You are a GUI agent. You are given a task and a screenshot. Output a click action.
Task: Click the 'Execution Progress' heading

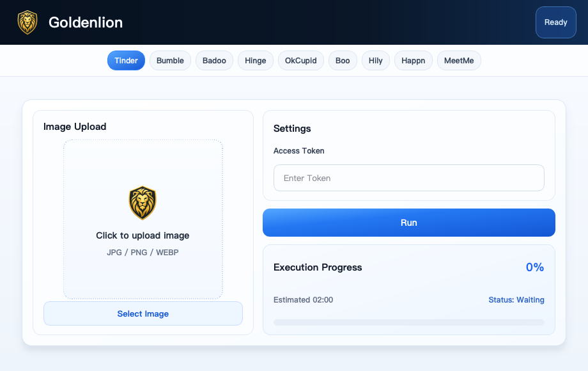318,267
